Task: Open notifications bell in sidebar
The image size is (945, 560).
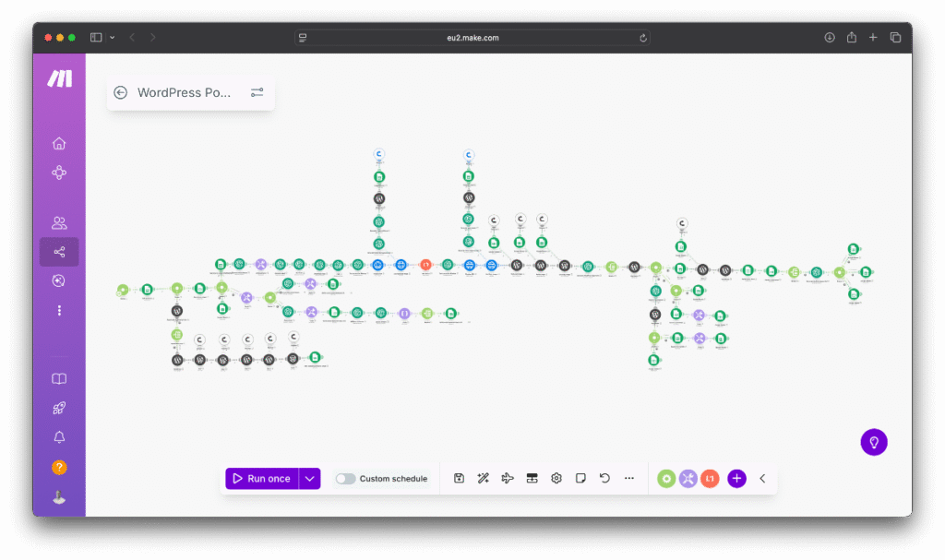Action: coord(59,437)
